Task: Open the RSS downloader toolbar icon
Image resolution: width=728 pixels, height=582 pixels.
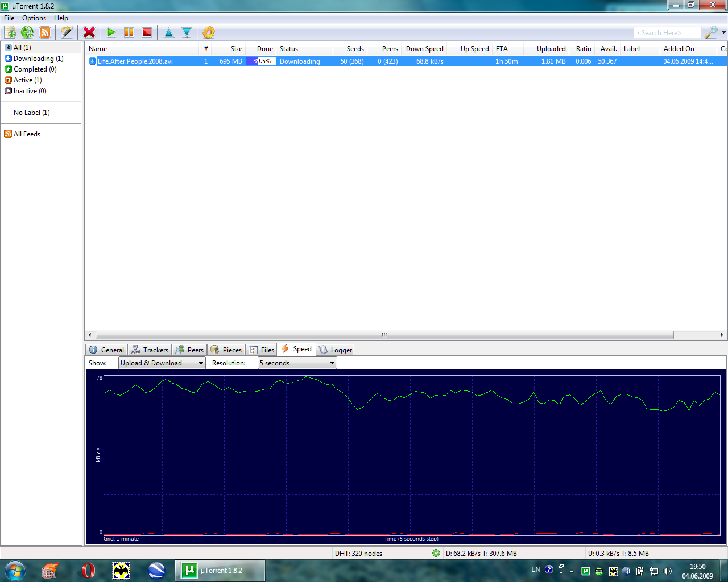Action: click(45, 32)
